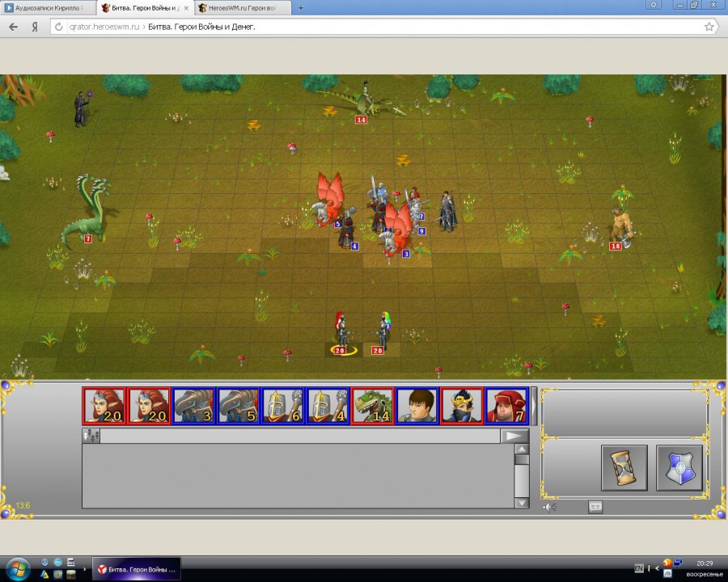Select the knight portrait numbered 6
The width and height of the screenshot is (728, 582).
coord(283,406)
